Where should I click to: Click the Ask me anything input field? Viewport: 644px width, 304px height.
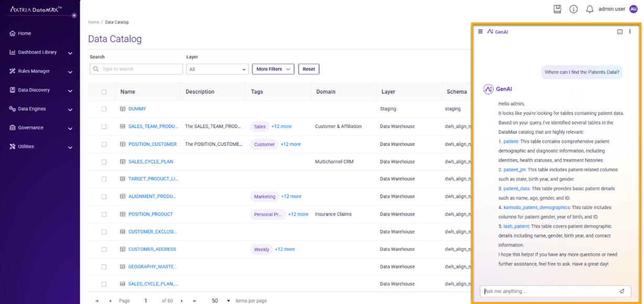[x=548, y=291]
